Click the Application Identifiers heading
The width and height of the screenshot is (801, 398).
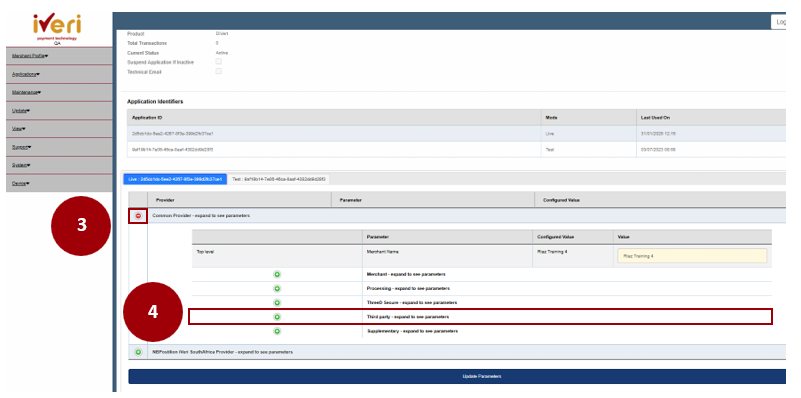tap(155, 101)
